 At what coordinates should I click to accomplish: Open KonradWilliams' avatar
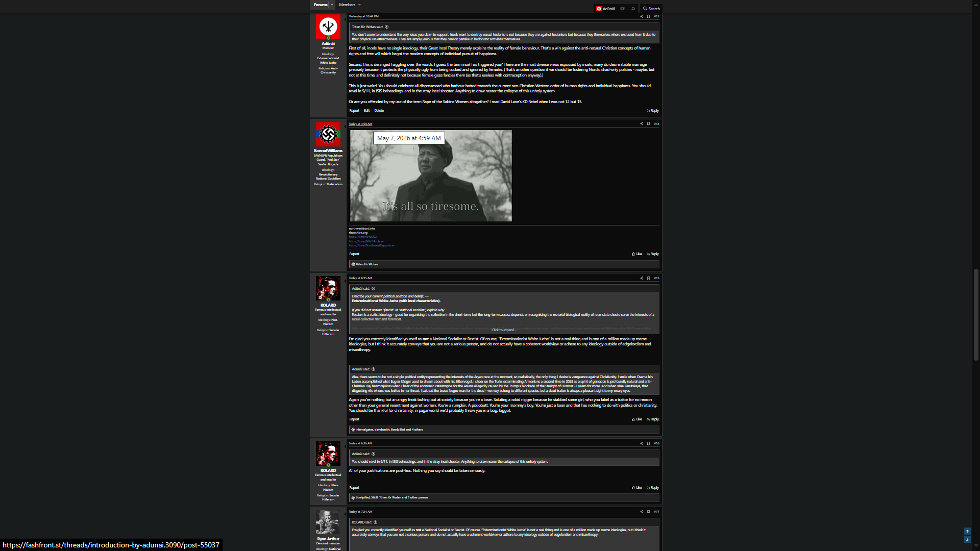tap(328, 134)
